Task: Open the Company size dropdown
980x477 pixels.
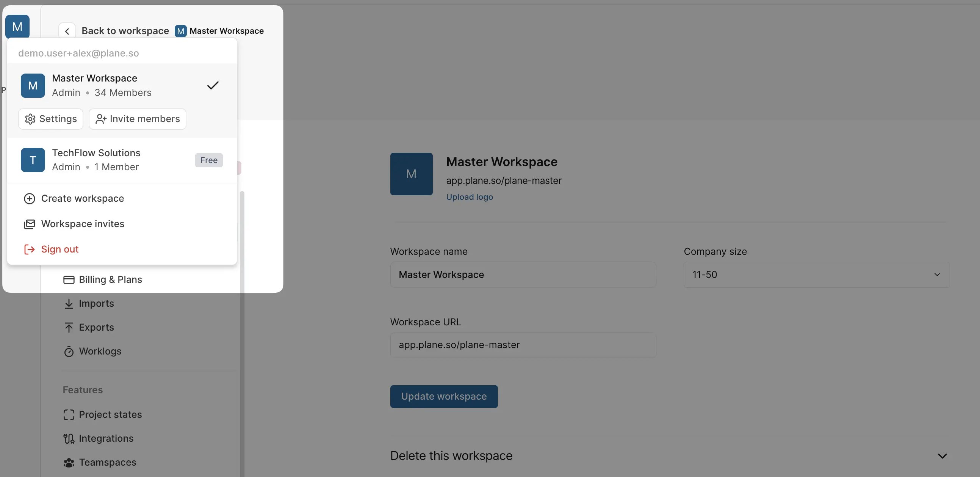Action: click(816, 275)
